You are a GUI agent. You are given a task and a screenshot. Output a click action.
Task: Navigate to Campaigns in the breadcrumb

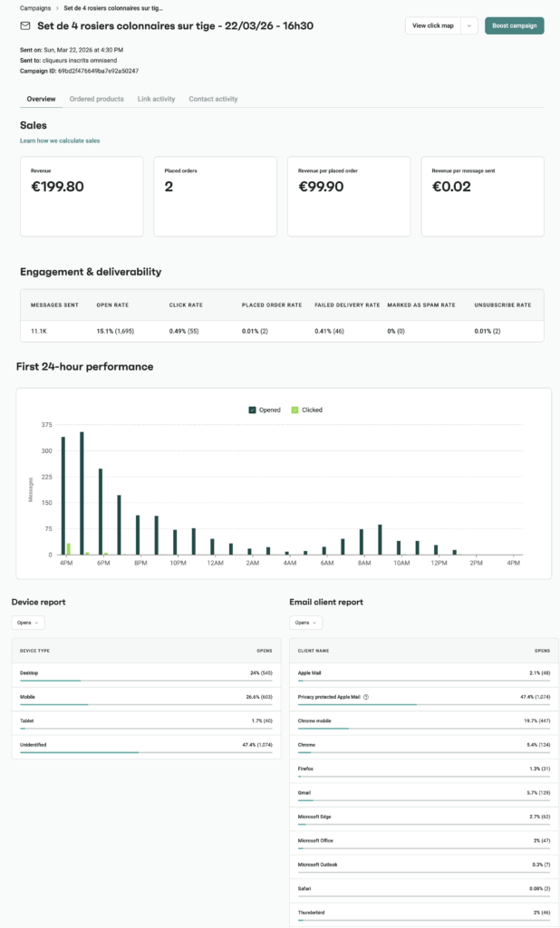tap(35, 8)
